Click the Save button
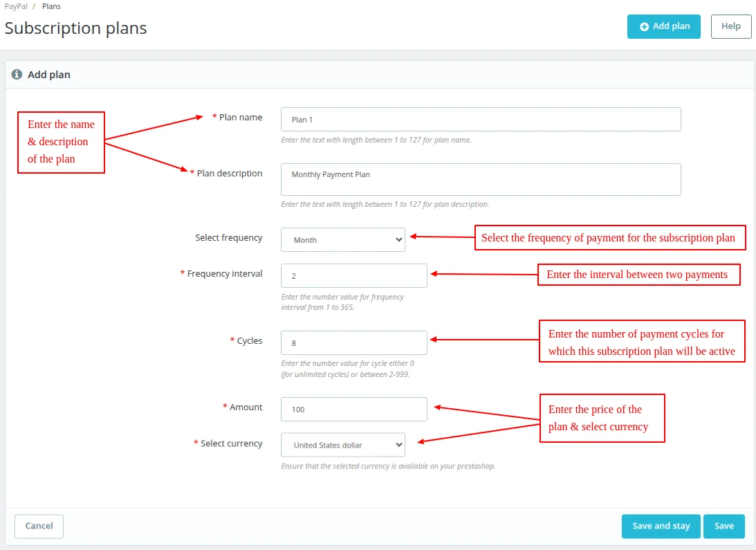Screen dimensions: 756x550 pyautogui.click(x=723, y=526)
